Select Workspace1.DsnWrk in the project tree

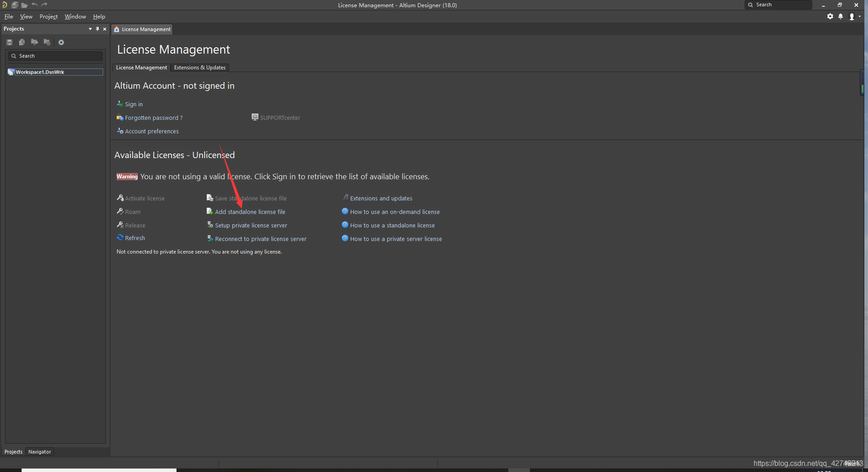coord(40,72)
